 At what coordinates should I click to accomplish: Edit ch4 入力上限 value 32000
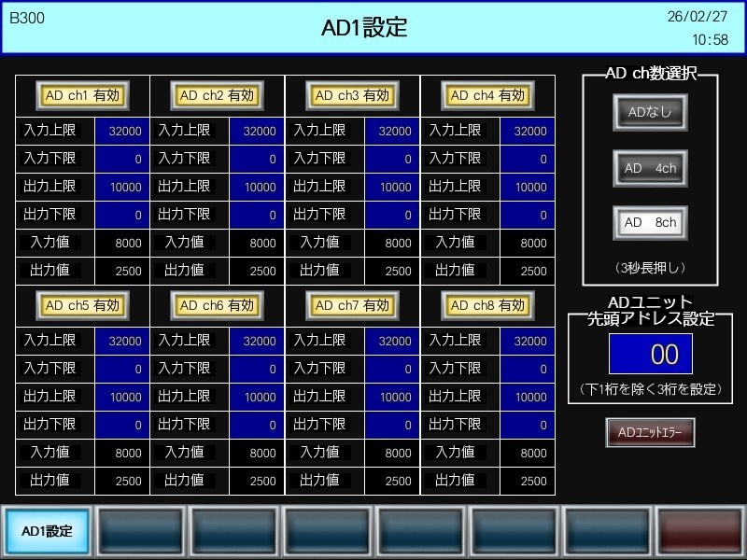[x=528, y=131]
